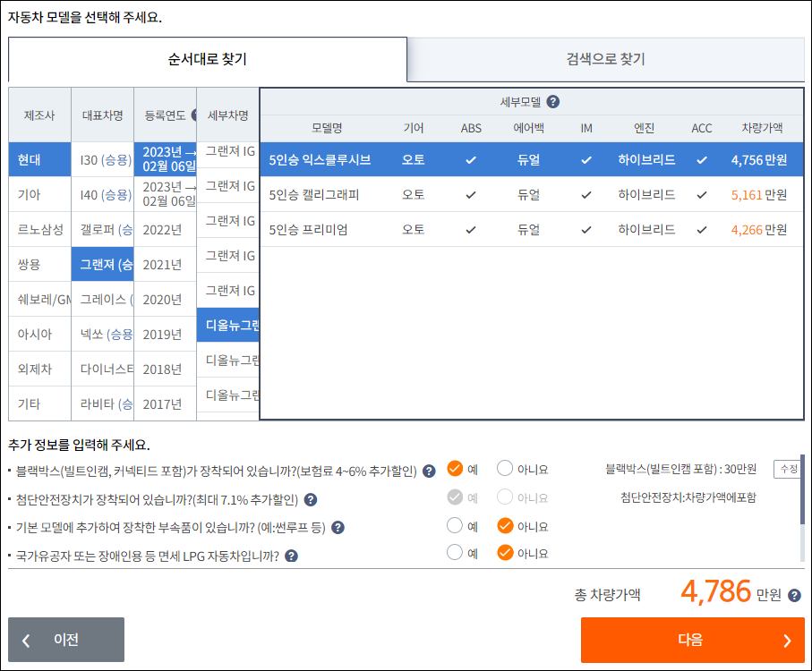Select registration year 2017년

pos(166,403)
